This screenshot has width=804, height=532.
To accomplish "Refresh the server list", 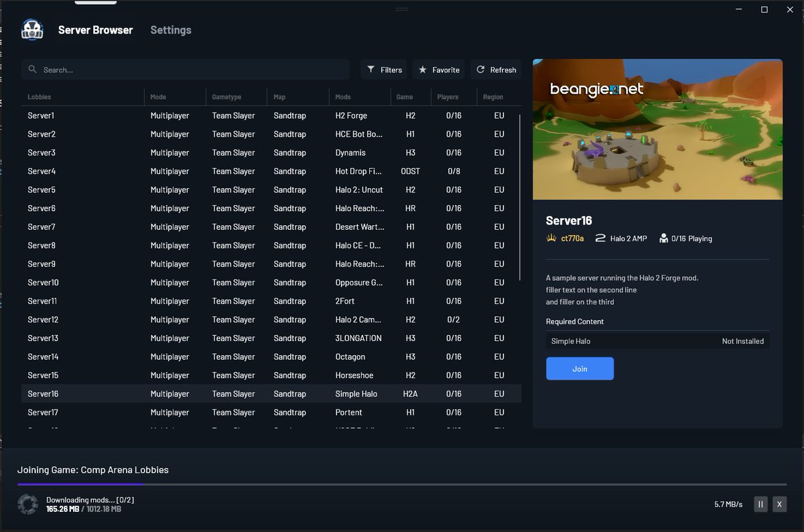I will [x=496, y=70].
